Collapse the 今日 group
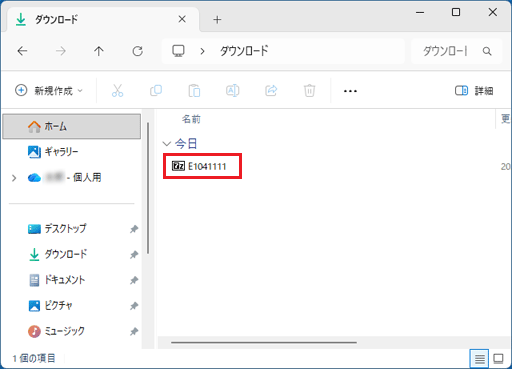The image size is (512, 369). pyautogui.click(x=166, y=144)
